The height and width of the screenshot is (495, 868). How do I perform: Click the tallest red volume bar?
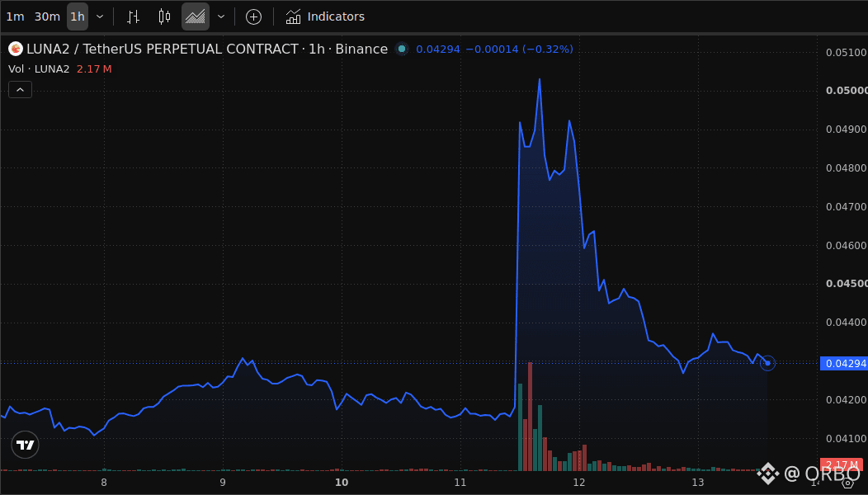[530, 417]
